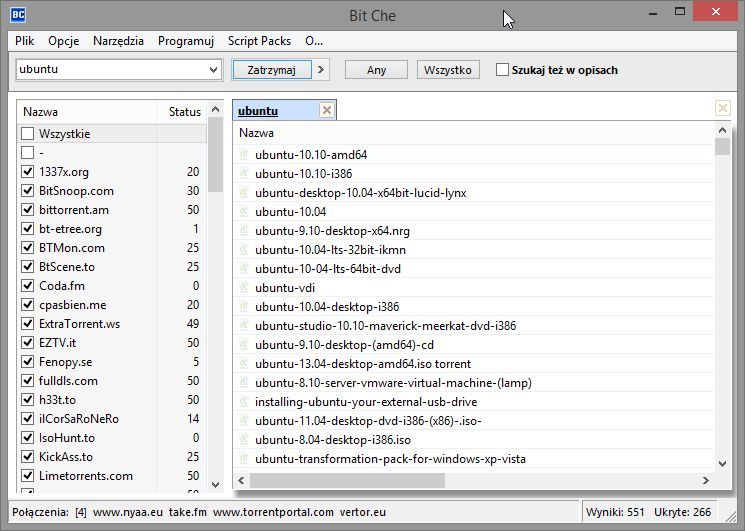Open the O... menu
Image resolution: width=745 pixels, height=531 pixels.
(x=314, y=41)
